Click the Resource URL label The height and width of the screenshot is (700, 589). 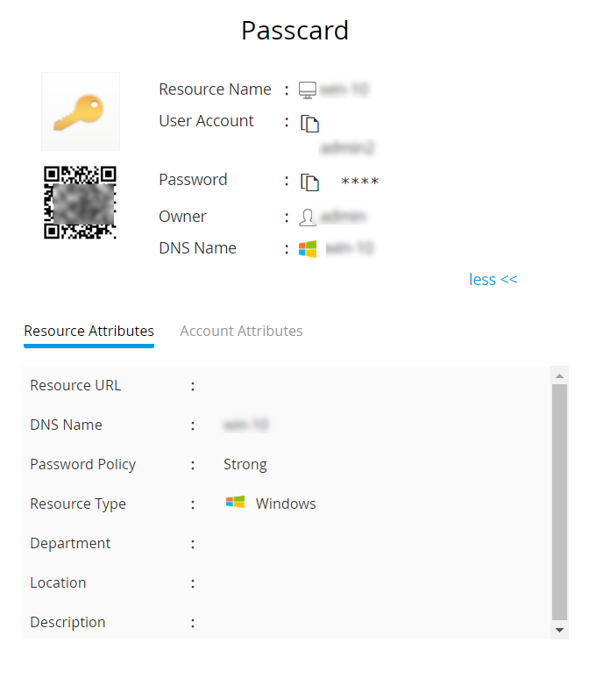coord(75,386)
